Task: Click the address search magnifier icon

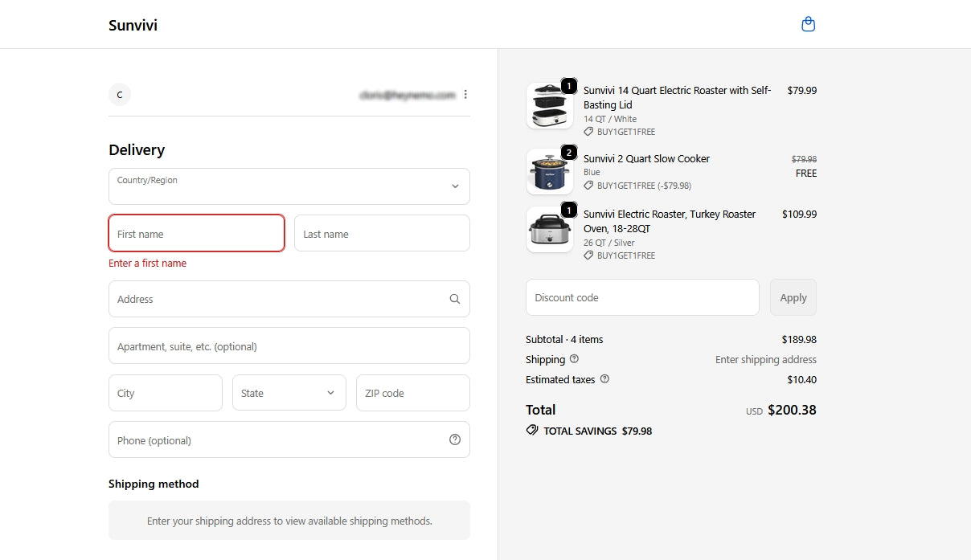Action: [x=455, y=299]
